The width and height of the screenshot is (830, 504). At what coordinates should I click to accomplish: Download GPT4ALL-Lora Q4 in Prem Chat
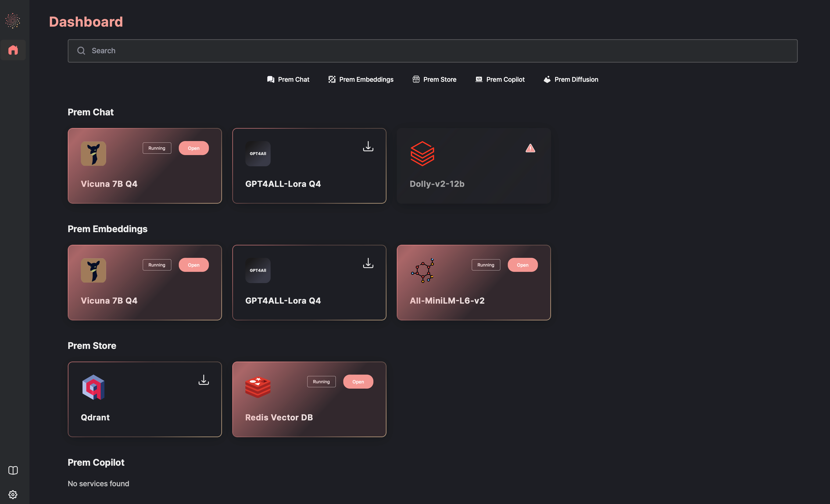368,146
